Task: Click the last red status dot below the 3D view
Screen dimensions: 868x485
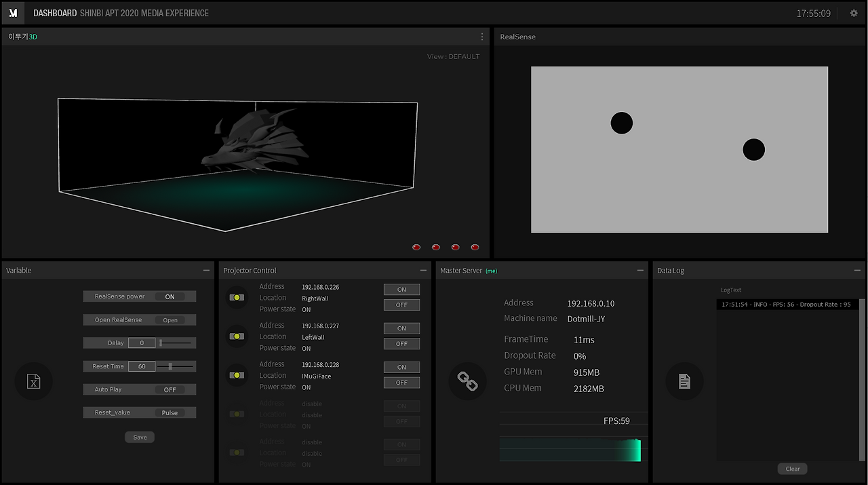Action: coord(475,247)
